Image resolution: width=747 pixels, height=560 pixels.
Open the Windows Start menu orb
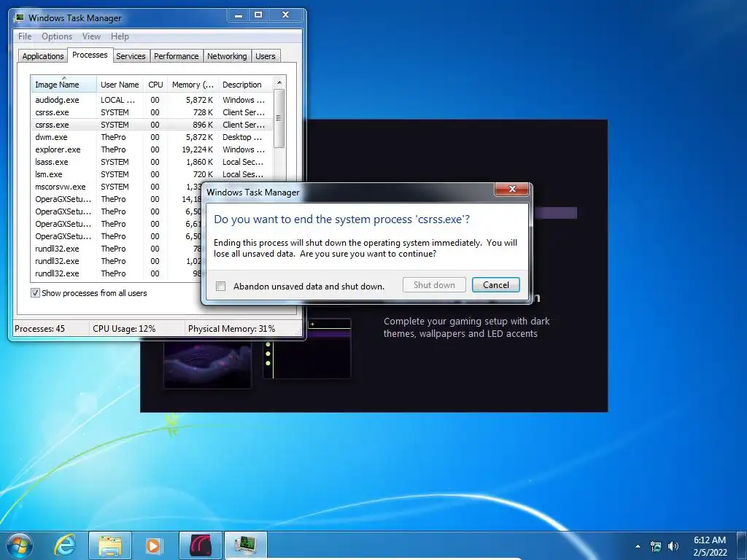pyautogui.click(x=20, y=545)
